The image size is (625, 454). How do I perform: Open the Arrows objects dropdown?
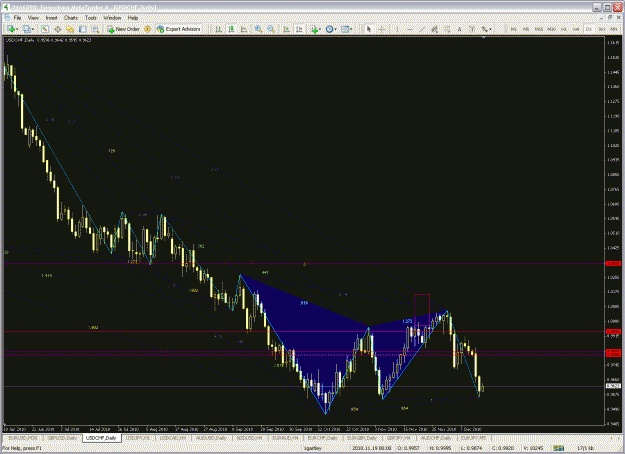click(x=486, y=29)
